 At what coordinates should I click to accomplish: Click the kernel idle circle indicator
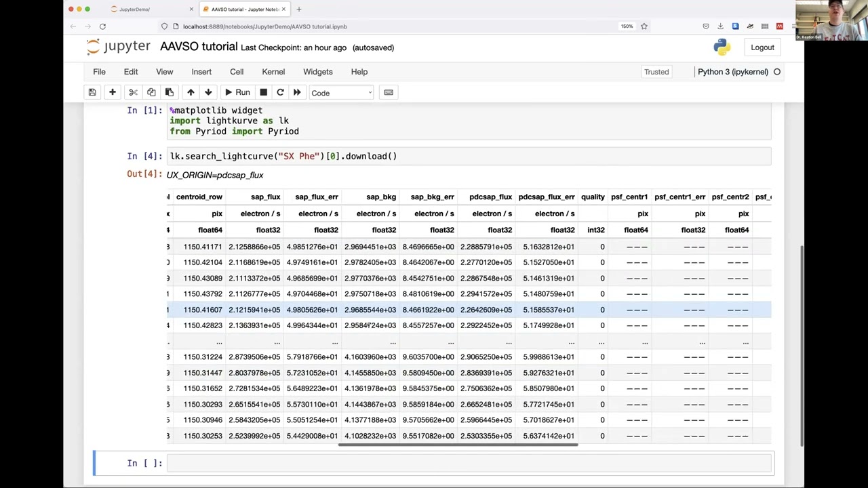(x=777, y=72)
